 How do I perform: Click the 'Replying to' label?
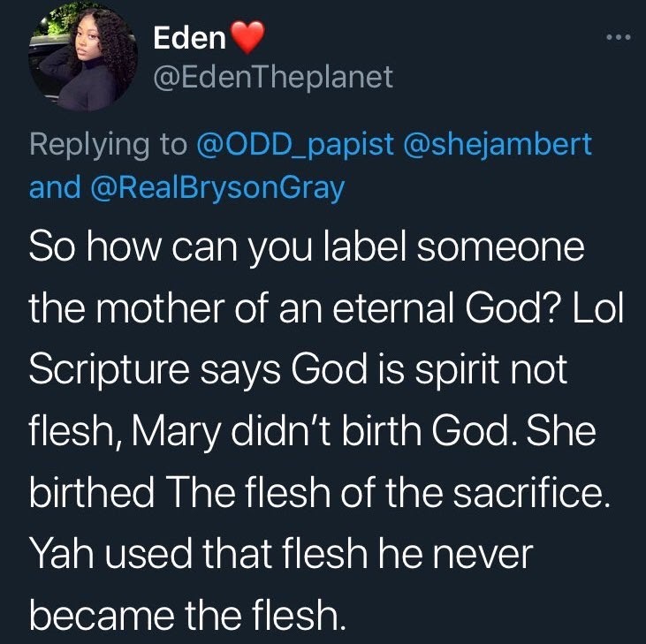pyautogui.click(x=108, y=145)
